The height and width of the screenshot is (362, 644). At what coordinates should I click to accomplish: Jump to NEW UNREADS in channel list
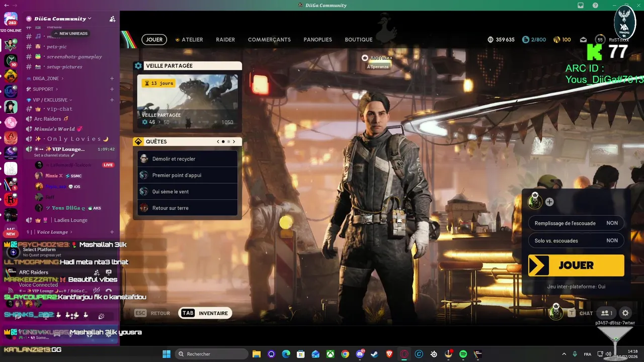(70, 34)
